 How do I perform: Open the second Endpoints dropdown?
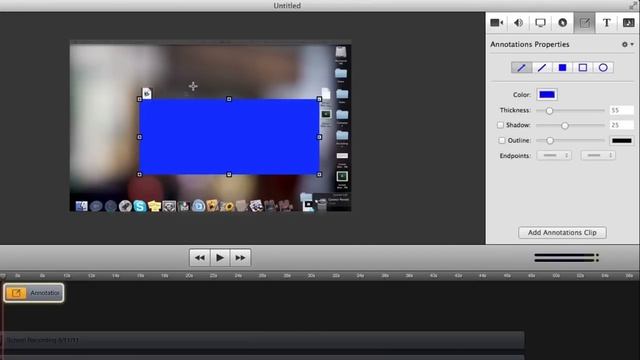click(598, 155)
